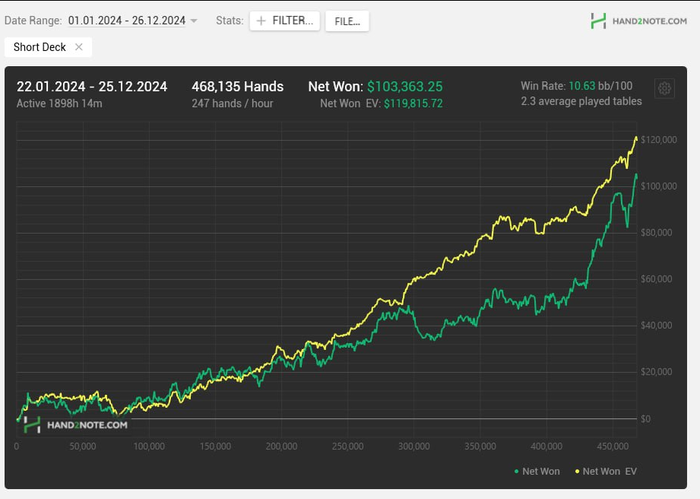Toggle the Net Won legend entry
The width and height of the screenshot is (700, 499).
[537, 471]
